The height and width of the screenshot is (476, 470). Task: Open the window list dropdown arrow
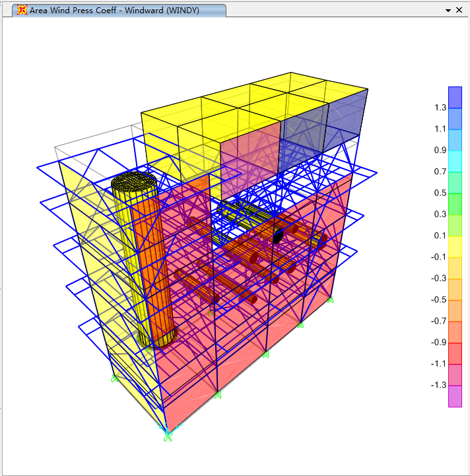pos(448,10)
